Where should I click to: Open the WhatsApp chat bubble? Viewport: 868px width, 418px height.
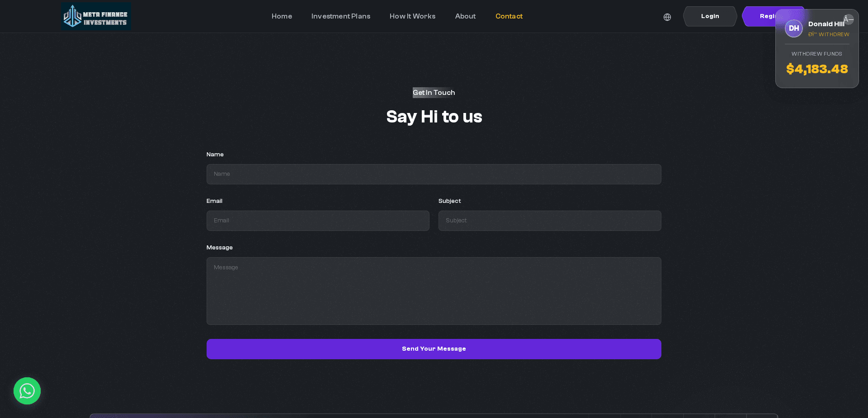pyautogui.click(x=27, y=391)
